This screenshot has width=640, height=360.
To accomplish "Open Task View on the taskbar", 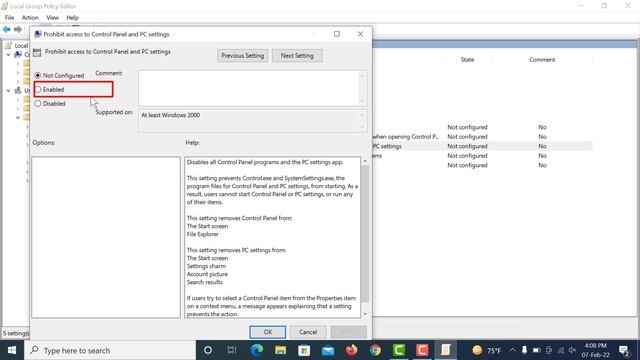I will pyautogui.click(x=232, y=350).
